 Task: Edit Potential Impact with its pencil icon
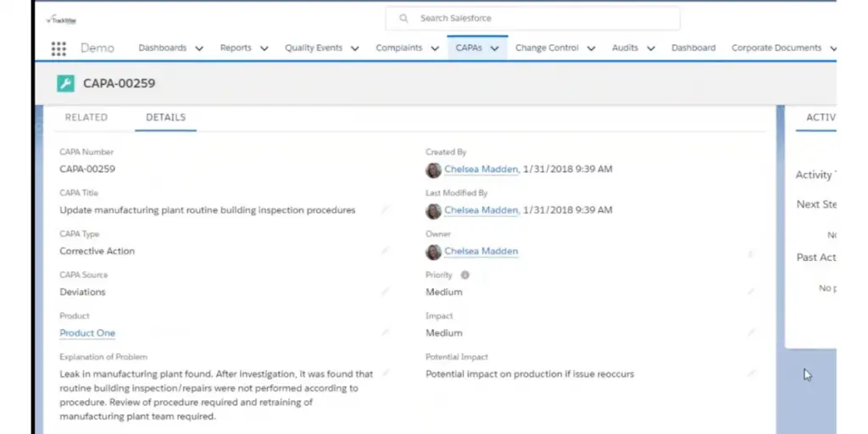751,374
